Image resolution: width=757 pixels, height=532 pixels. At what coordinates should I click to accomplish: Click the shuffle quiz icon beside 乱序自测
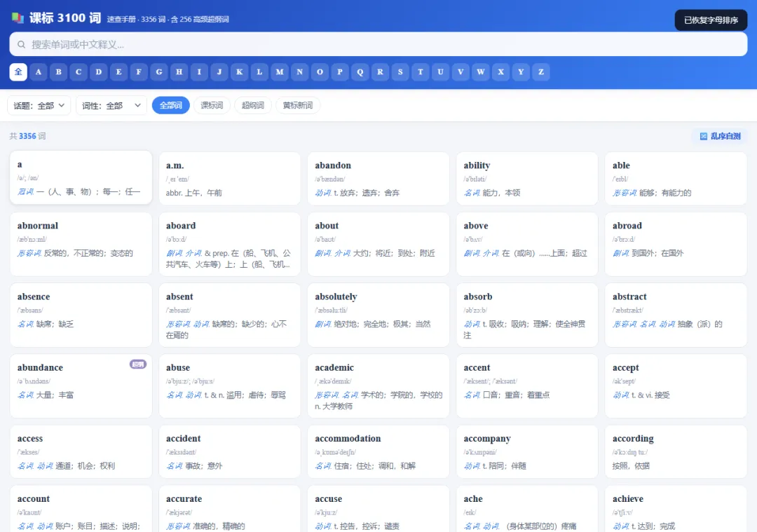(704, 136)
